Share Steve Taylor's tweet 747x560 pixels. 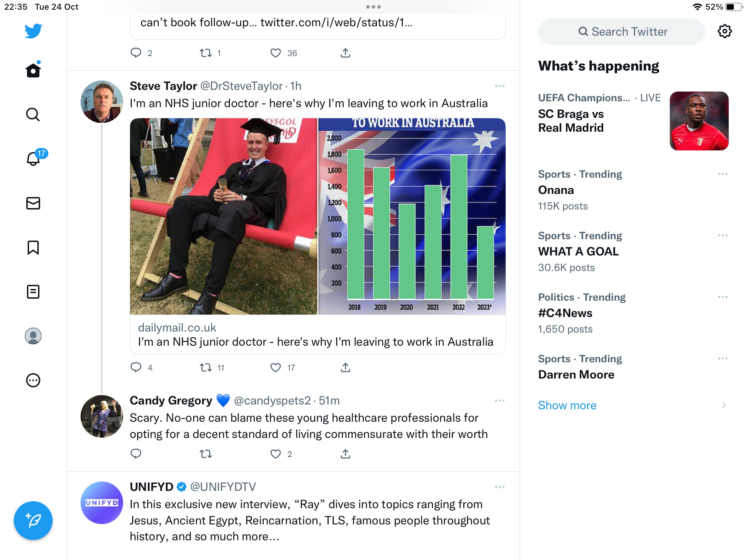(345, 367)
